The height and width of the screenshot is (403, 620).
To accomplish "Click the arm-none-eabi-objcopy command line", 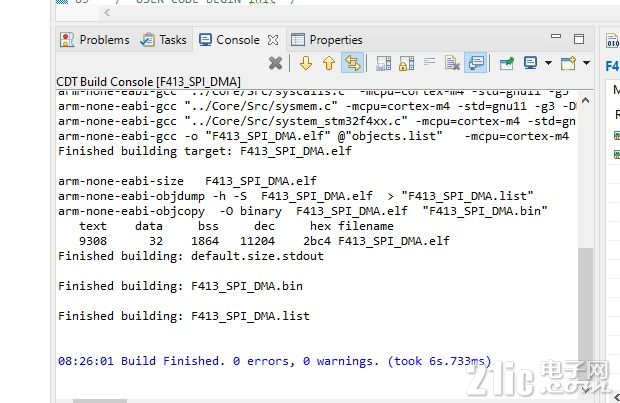I will [303, 211].
